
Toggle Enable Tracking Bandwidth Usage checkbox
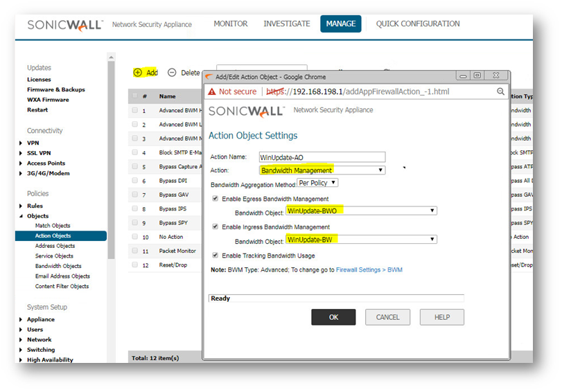(216, 256)
